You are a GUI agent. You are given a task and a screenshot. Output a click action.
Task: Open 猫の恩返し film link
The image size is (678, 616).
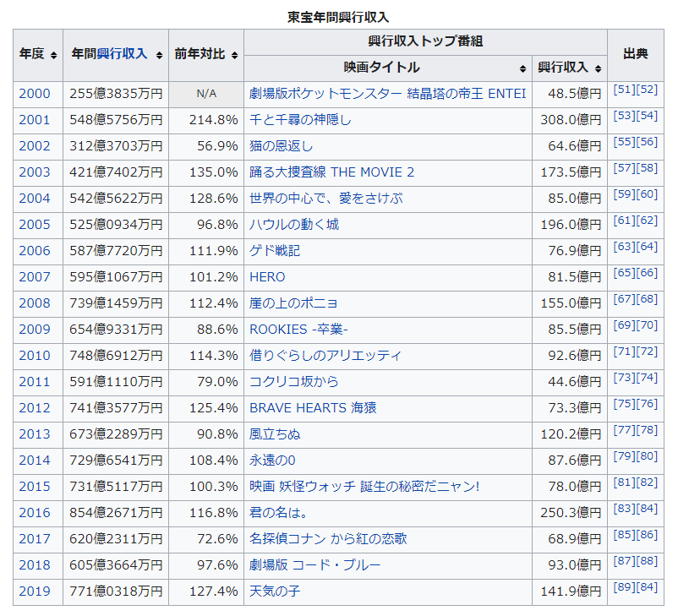pyautogui.click(x=281, y=146)
